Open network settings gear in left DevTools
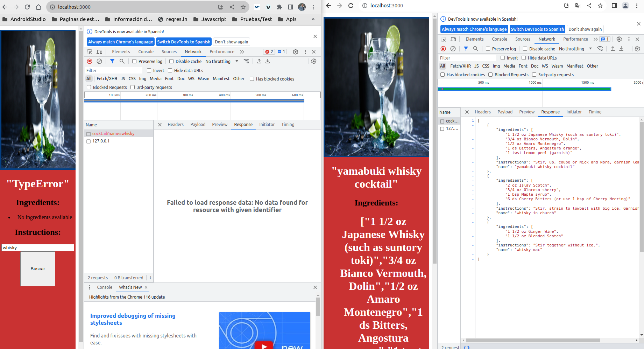This screenshot has width=644, height=349. [314, 61]
